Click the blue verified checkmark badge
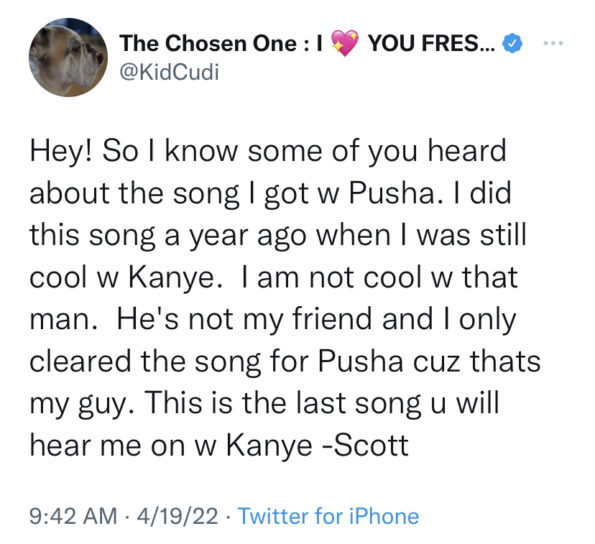This screenshot has width=595, height=544. pos(512,43)
